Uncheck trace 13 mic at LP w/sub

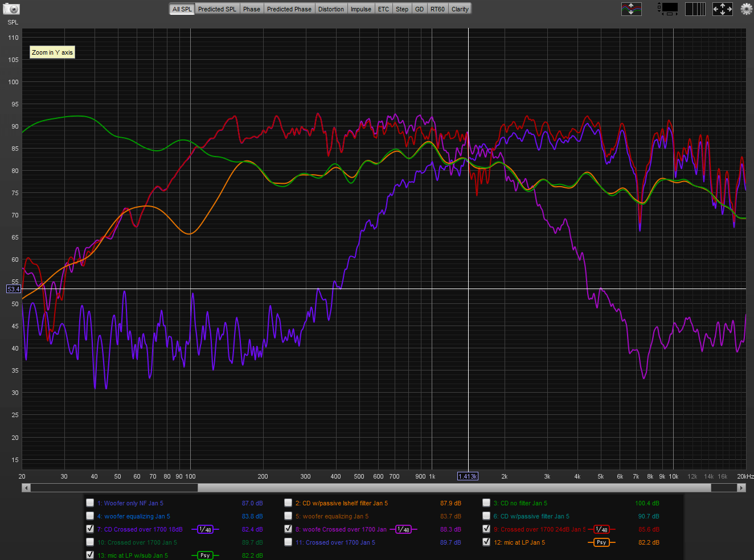coord(90,555)
